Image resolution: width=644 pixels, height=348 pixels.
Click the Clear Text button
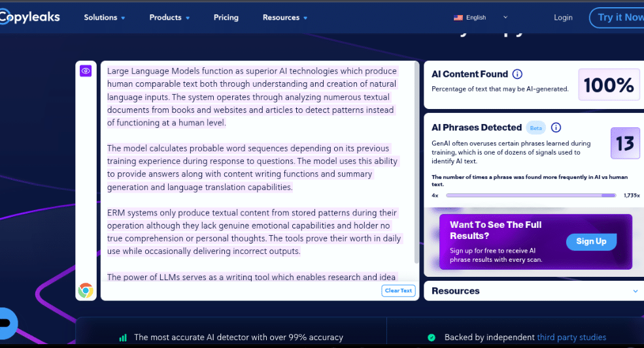(398, 291)
